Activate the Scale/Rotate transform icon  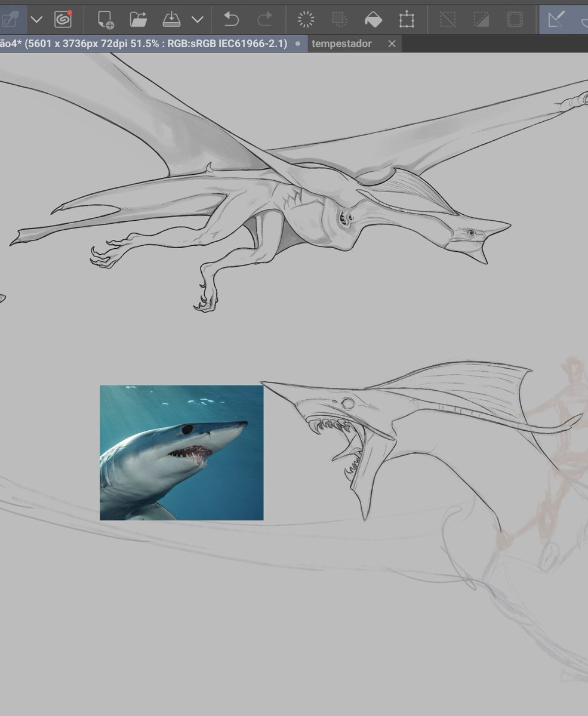(x=407, y=20)
